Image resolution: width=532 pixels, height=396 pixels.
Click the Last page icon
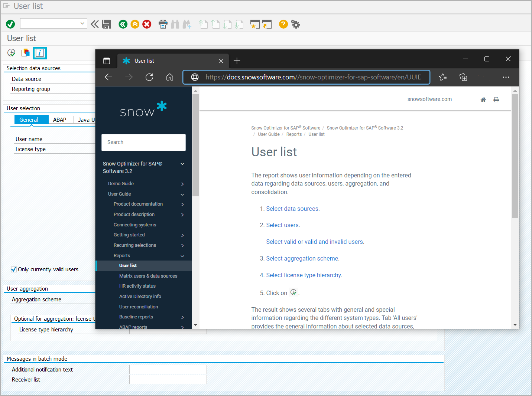pyautogui.click(x=239, y=24)
